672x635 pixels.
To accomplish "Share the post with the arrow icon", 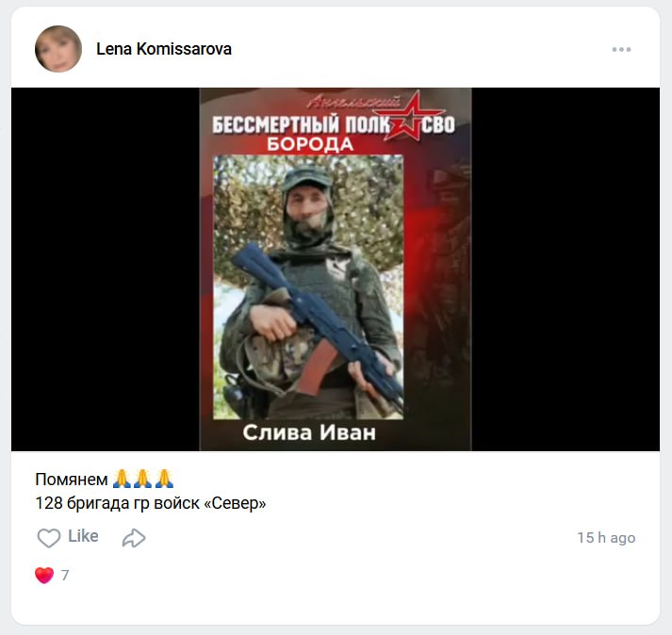I will [x=134, y=538].
